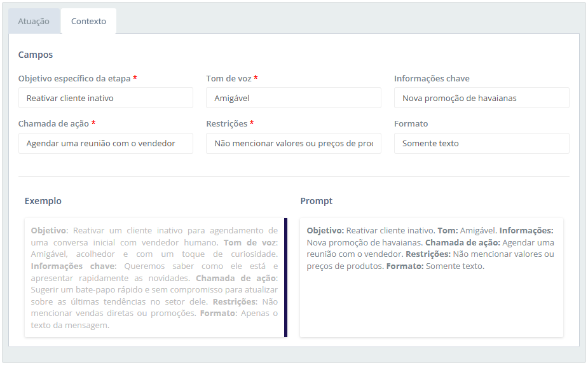Focus the Tom de voz field containing 'Amigável'
Screen dimensions: 588x365
point(293,98)
